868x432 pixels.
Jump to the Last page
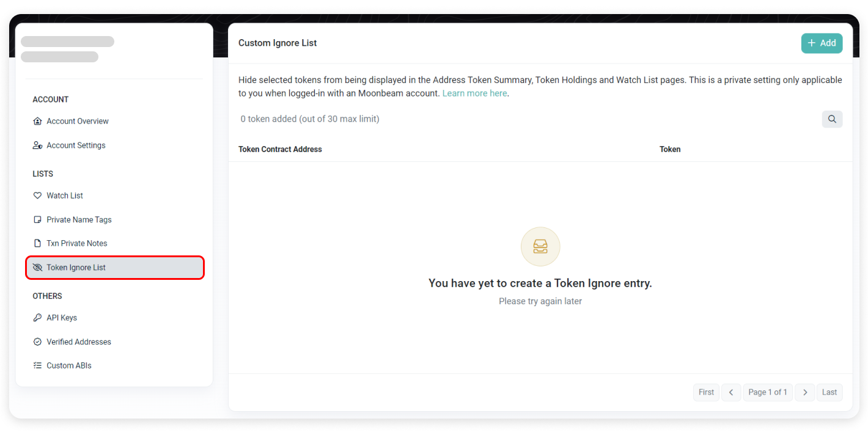click(829, 392)
